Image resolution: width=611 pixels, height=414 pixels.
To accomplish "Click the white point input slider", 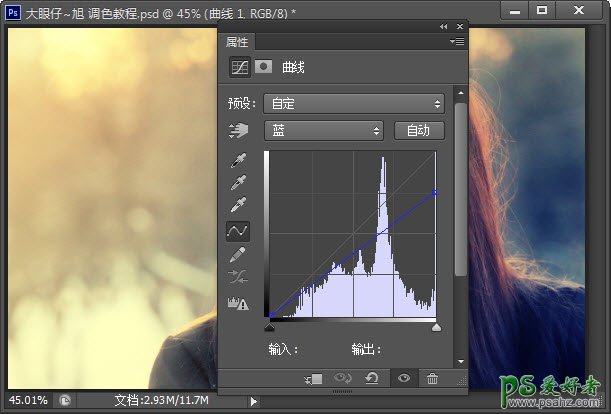I will [x=436, y=327].
